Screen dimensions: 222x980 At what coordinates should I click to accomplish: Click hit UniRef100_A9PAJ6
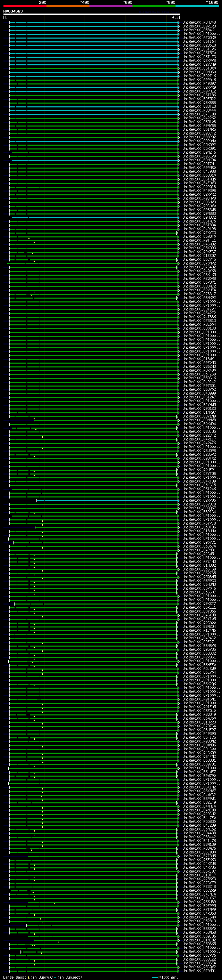pyautogui.click(x=199, y=80)
